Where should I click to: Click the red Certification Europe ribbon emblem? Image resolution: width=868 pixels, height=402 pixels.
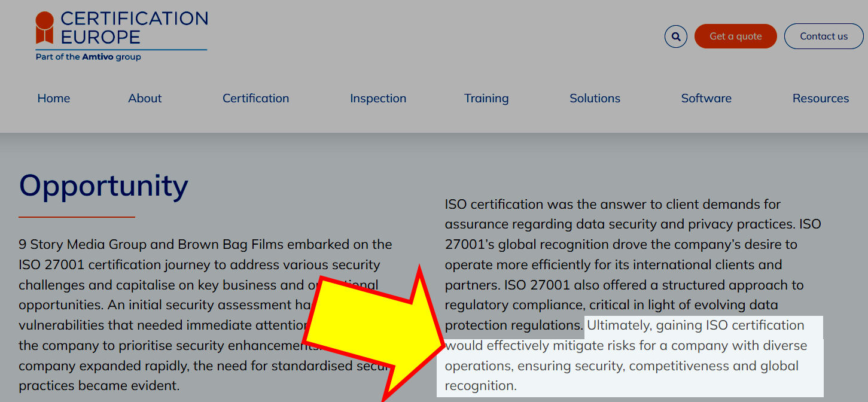(x=44, y=28)
